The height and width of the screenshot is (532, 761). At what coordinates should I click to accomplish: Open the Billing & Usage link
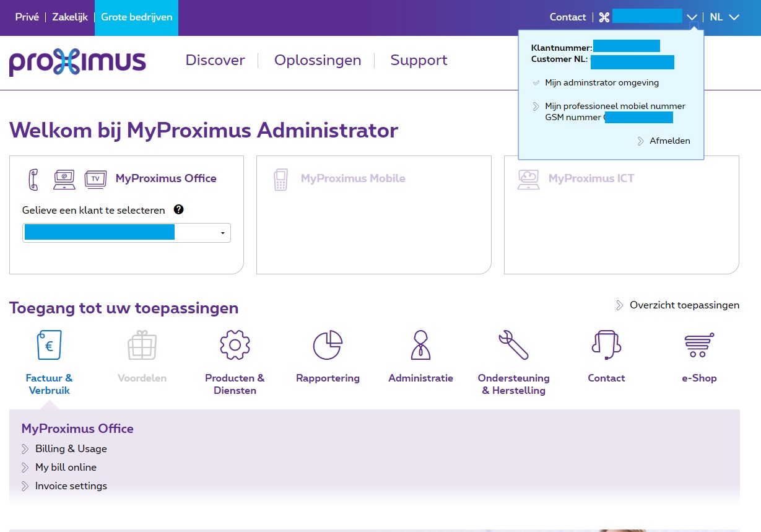[x=71, y=449]
